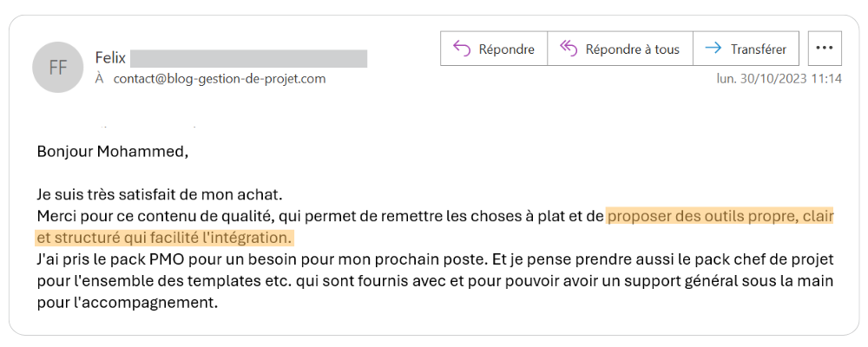The width and height of the screenshot is (868, 347).
Task: Select the sender name Felix
Action: tap(111, 57)
